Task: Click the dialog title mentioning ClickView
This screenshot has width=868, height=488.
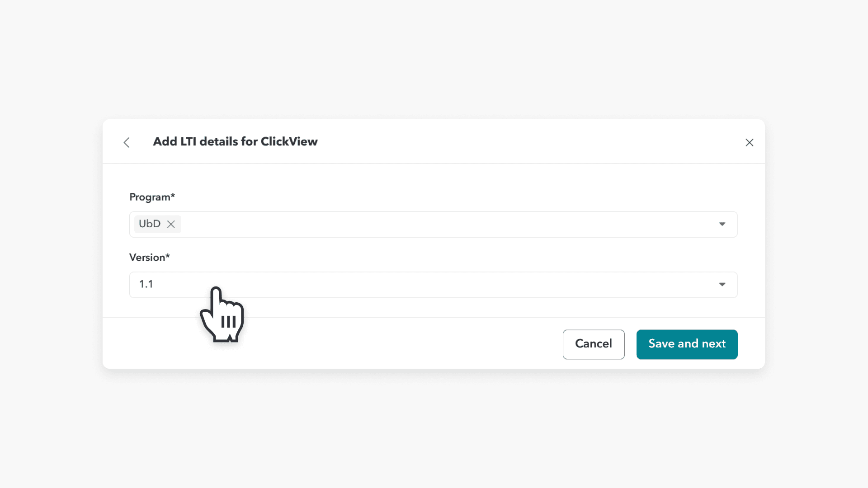Action: click(x=235, y=142)
